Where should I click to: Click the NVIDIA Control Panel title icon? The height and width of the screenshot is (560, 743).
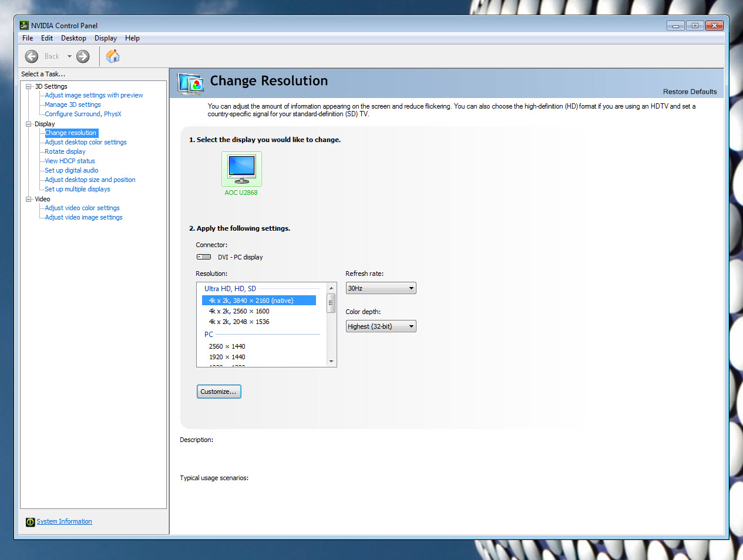tap(24, 25)
